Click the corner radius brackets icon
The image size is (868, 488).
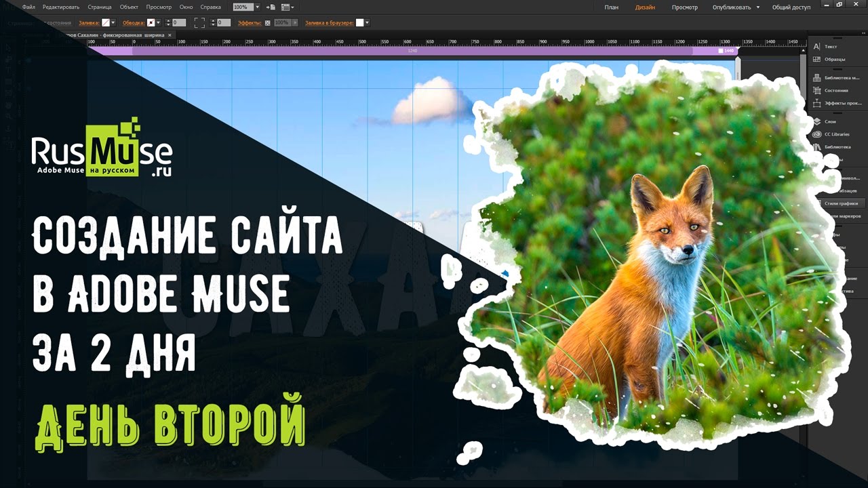[199, 22]
